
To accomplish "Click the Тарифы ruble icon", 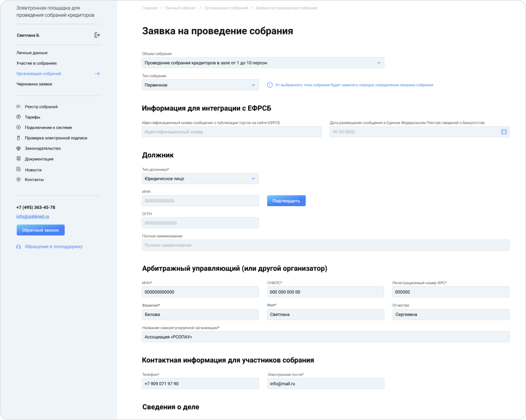I will (x=18, y=117).
